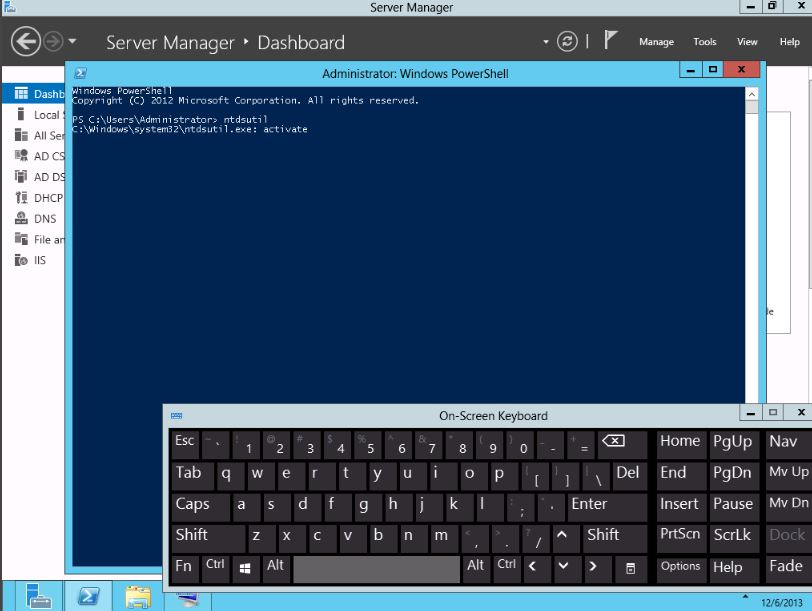Open the On-Screen Keyboard Help key

coord(733,569)
